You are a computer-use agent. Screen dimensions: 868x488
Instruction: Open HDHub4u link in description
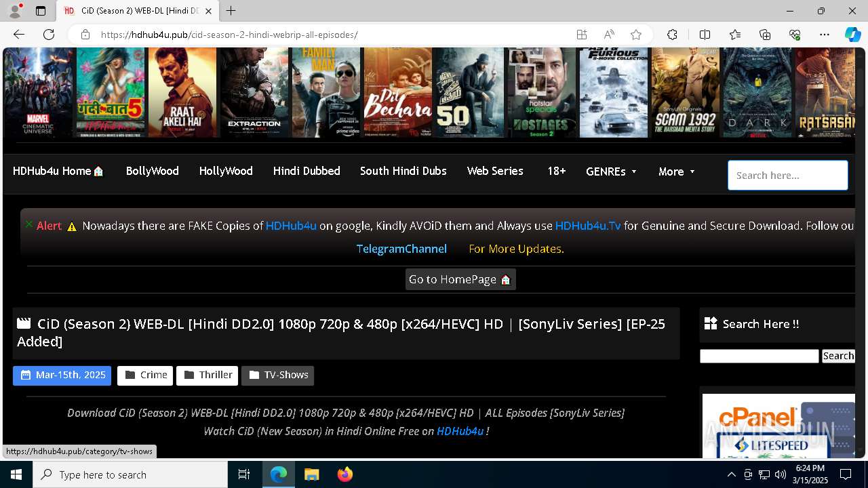[x=460, y=431]
